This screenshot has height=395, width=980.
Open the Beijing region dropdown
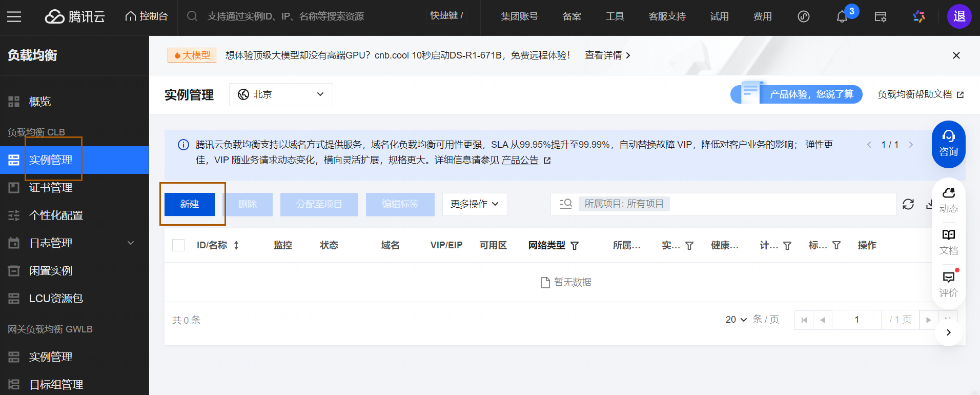click(x=281, y=94)
